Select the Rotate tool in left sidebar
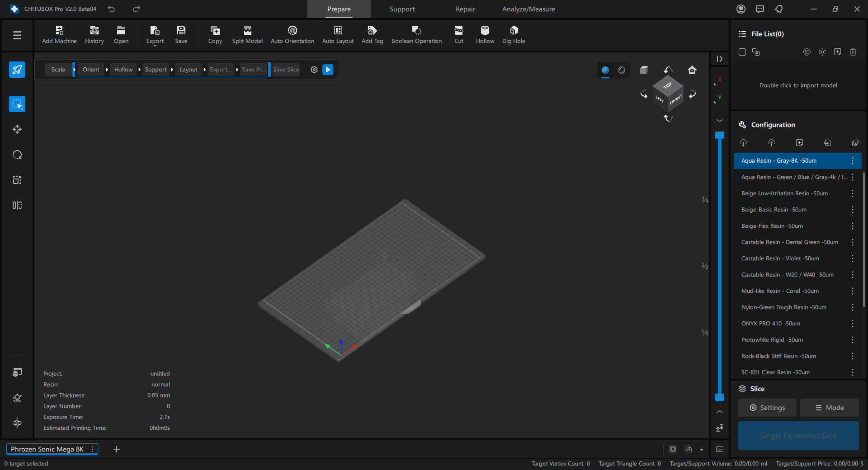Screen dimensions: 868x470 click(17, 155)
